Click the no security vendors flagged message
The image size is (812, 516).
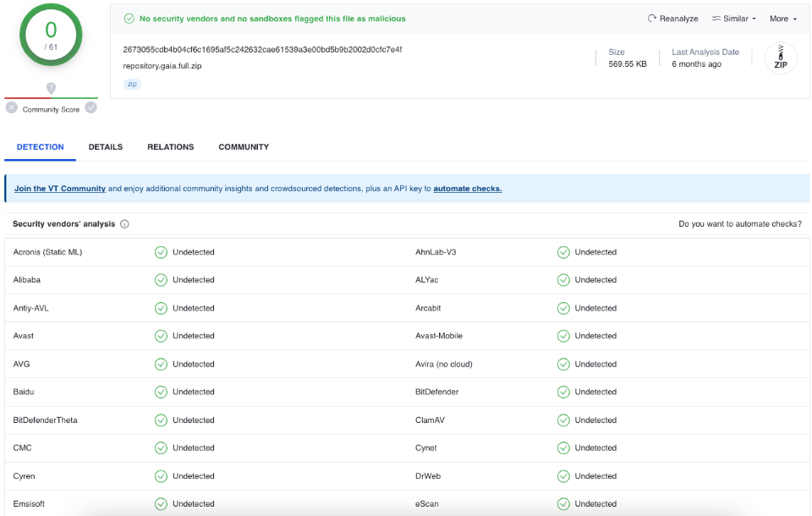click(272, 19)
